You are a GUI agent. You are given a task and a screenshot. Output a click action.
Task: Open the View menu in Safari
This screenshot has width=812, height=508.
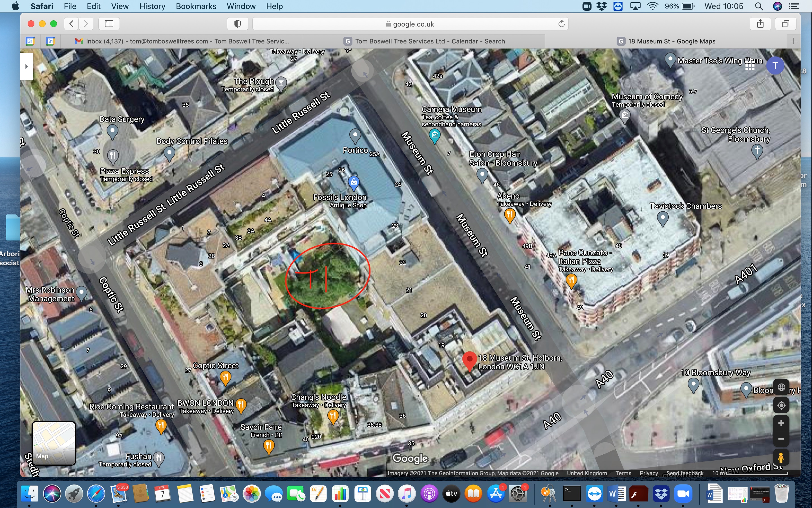point(120,6)
